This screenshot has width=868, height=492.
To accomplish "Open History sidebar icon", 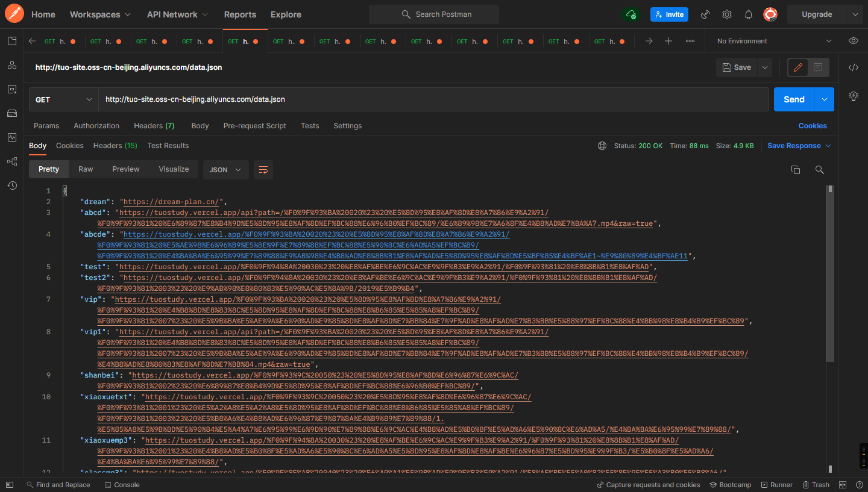I will (x=12, y=185).
